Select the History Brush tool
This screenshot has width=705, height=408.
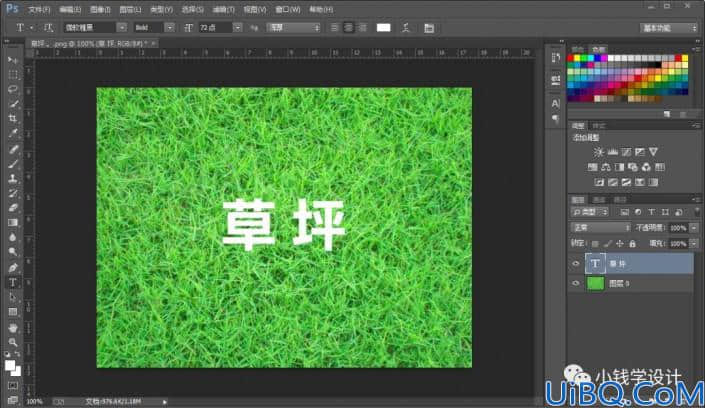pos(13,193)
